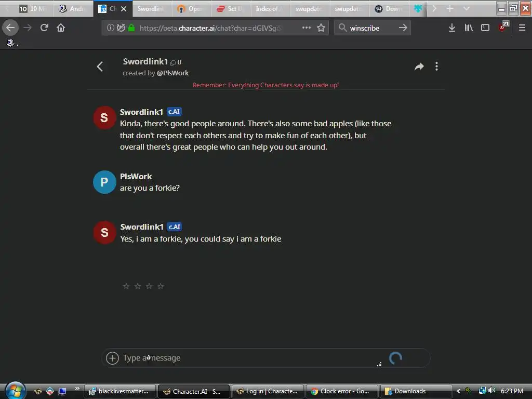Image resolution: width=532 pixels, height=399 pixels.
Task: Open blacklivesmatter... taskbar window
Action: [x=120, y=391]
